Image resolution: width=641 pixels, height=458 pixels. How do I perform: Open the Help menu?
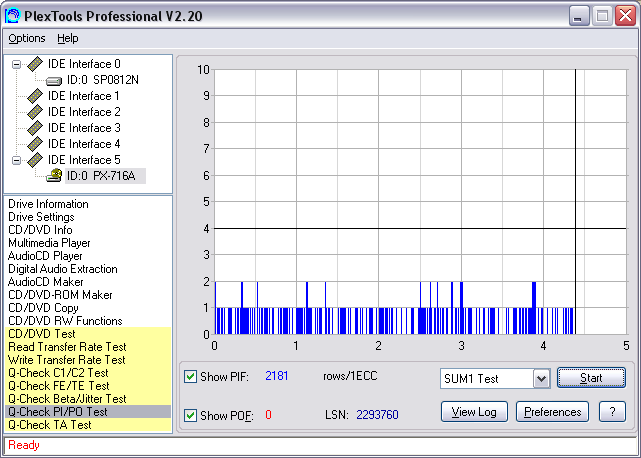tap(67, 38)
